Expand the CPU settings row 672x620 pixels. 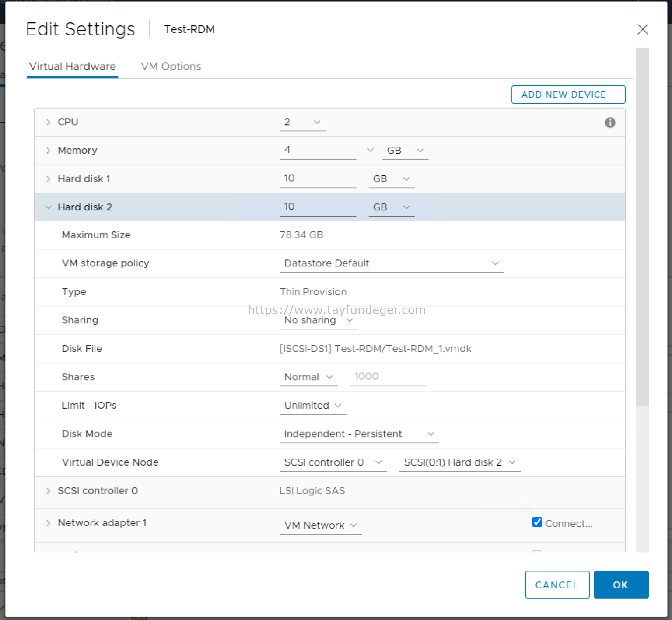[48, 122]
